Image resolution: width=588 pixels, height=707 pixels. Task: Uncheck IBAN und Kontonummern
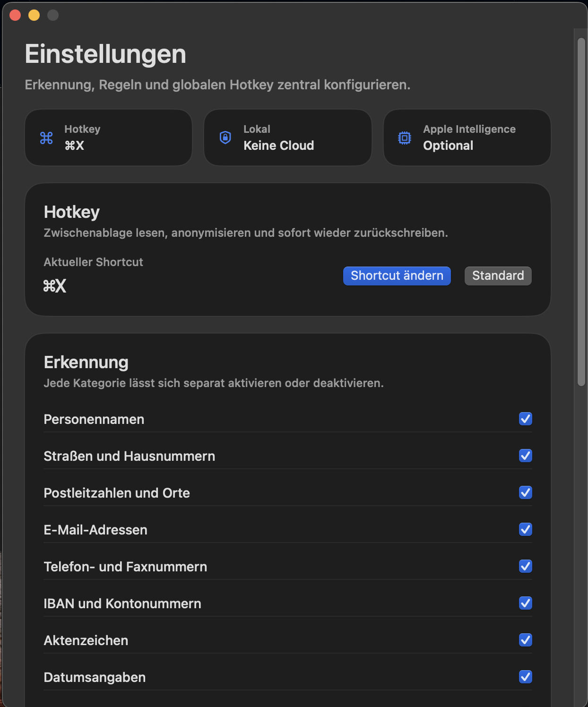(525, 603)
